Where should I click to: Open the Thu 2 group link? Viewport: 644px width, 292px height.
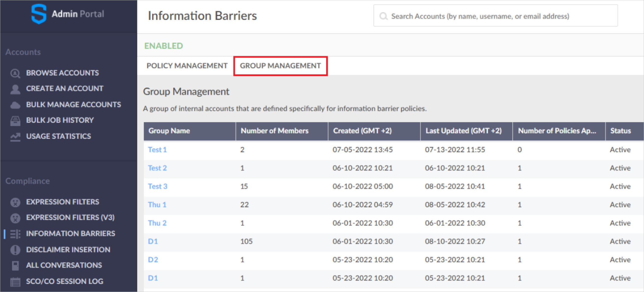click(x=157, y=223)
